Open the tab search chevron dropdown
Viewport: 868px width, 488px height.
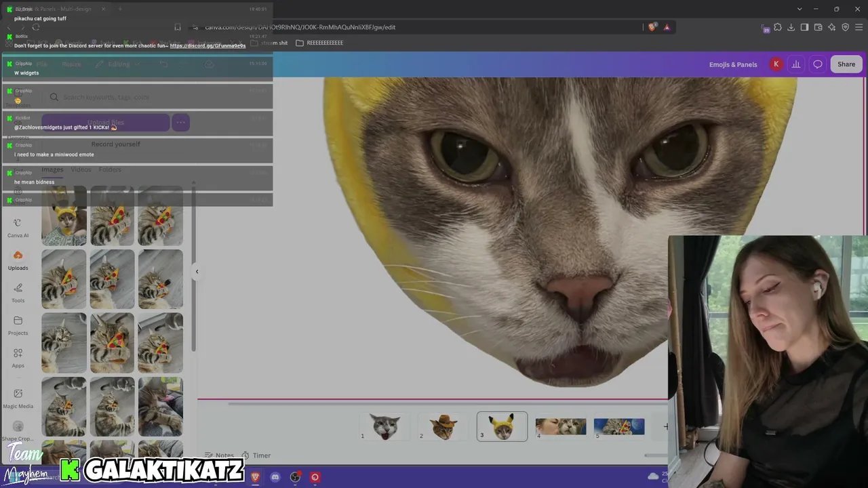(x=800, y=9)
